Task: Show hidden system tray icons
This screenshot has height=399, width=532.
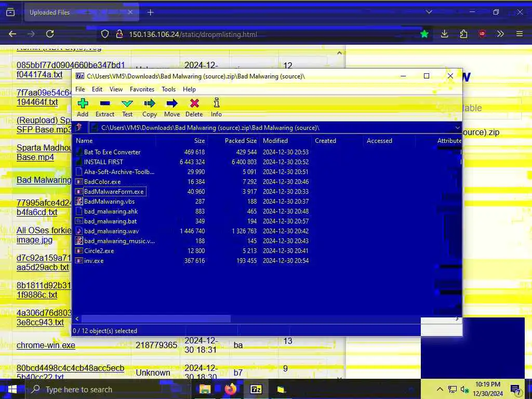Action: pos(440,390)
